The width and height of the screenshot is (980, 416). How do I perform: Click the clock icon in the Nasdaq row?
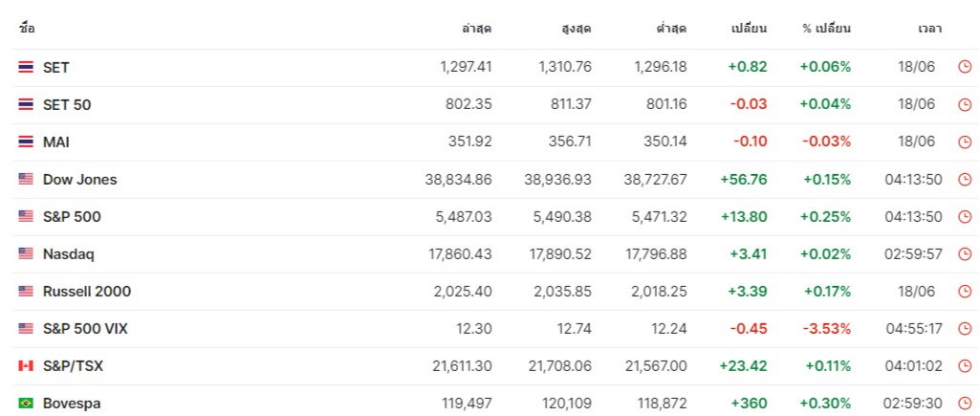coord(965,254)
